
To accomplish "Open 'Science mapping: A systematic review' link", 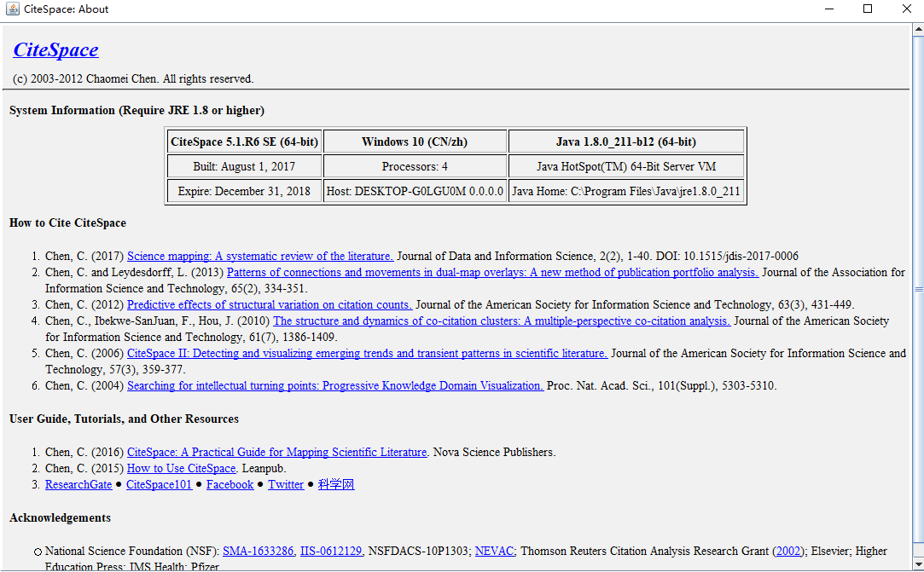I will 260,257.
